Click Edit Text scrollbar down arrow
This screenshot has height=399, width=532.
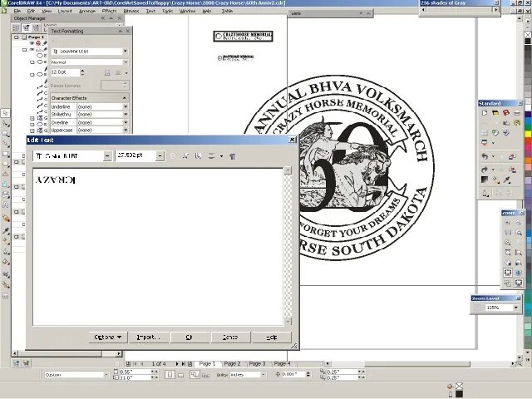pyautogui.click(x=288, y=321)
